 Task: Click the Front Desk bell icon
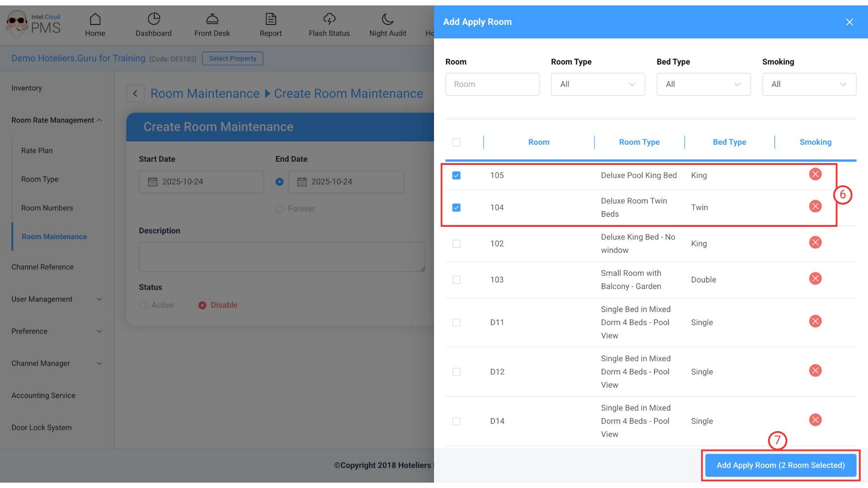[212, 19]
